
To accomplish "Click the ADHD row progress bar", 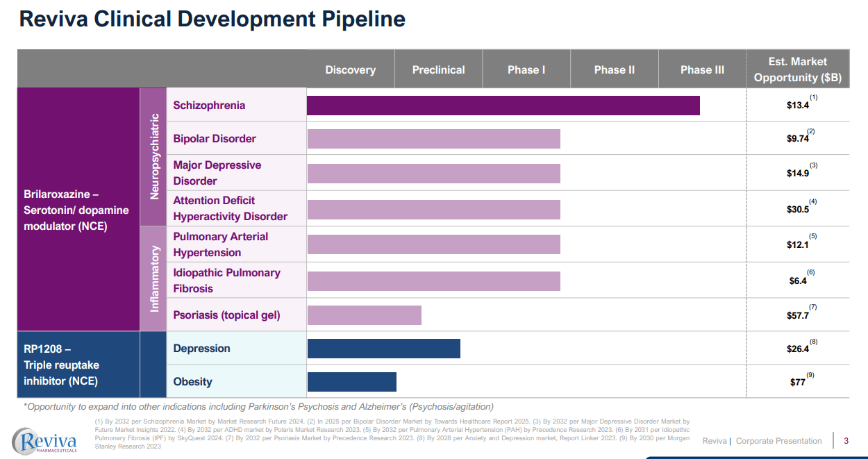I will [433, 210].
